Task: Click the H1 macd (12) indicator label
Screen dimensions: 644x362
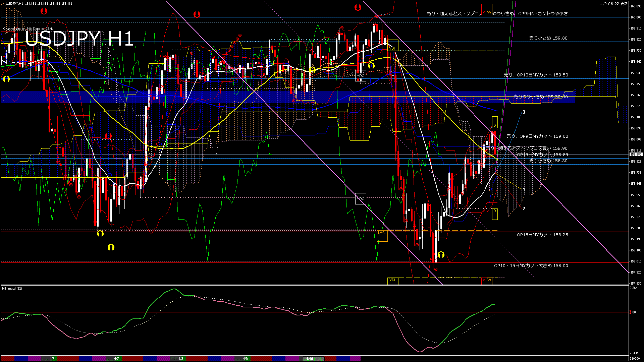Action: click(12, 288)
